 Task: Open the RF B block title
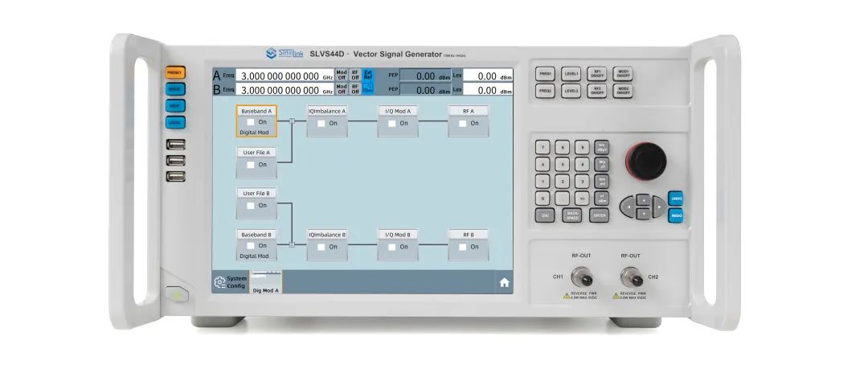tap(469, 235)
